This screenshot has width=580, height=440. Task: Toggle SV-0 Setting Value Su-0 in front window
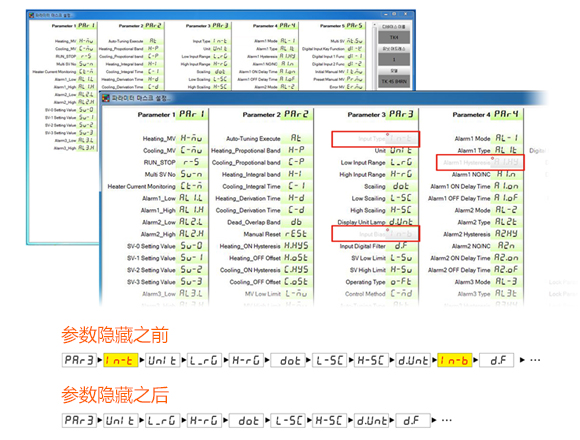[192, 246]
